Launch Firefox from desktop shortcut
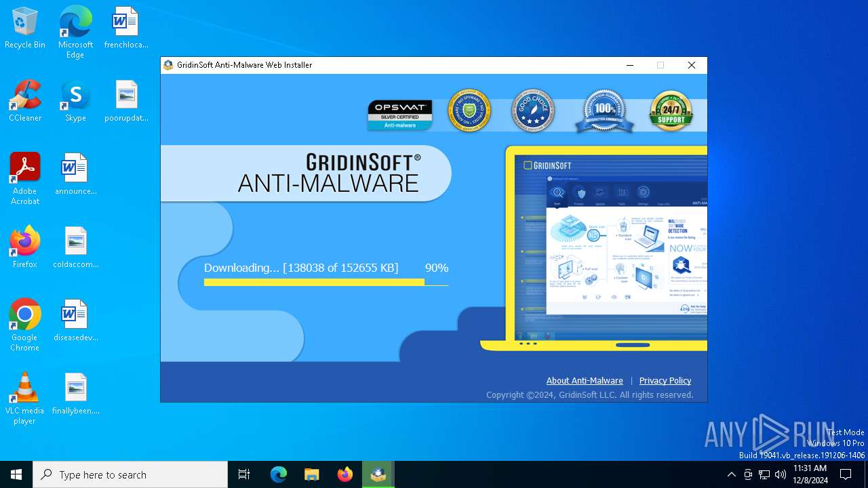Viewport: 868px width, 488px height. [25, 247]
